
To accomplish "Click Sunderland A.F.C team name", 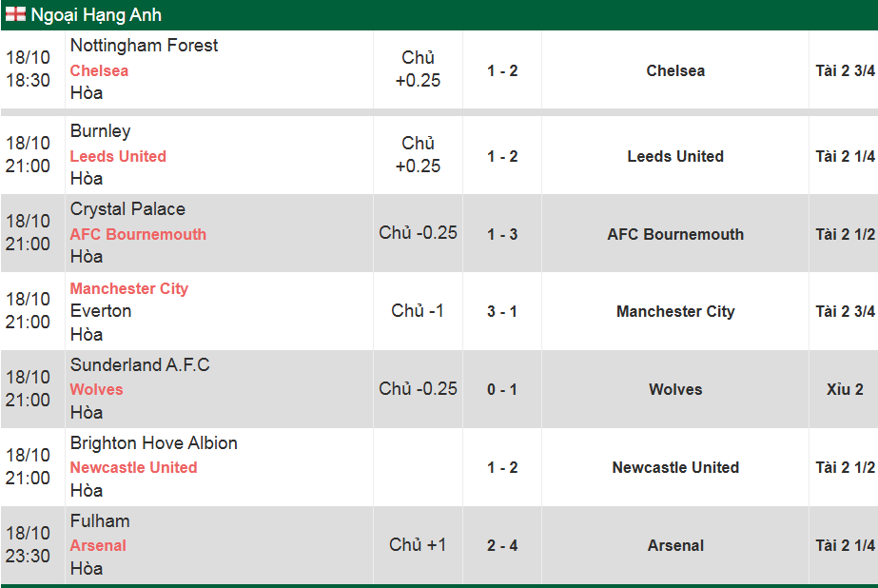I will pyautogui.click(x=140, y=365).
